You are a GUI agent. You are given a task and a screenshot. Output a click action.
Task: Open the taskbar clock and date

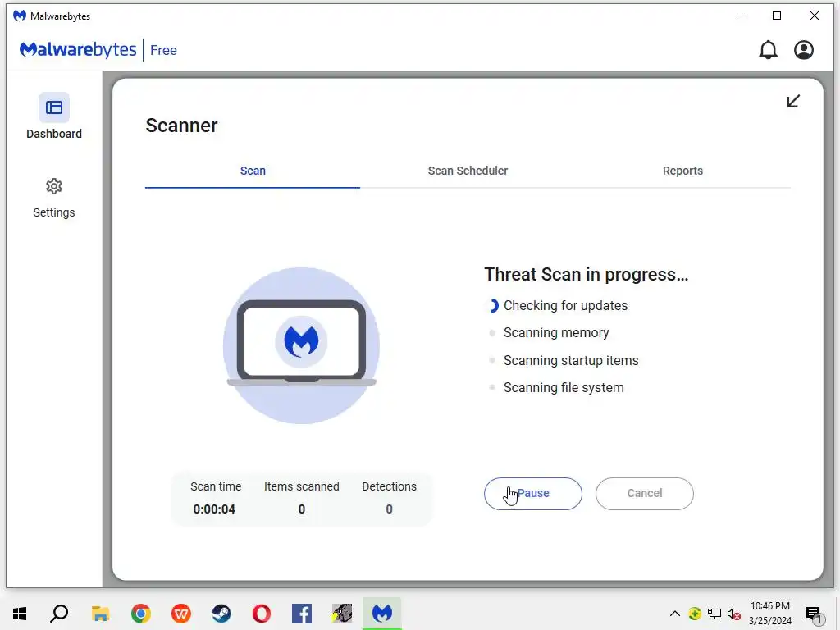coord(769,614)
